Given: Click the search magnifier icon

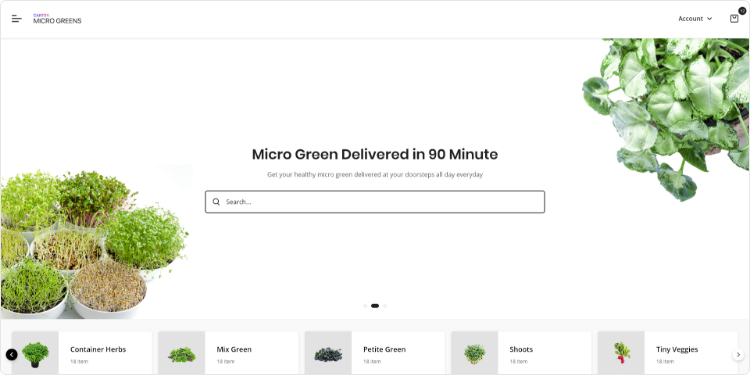Looking at the screenshot, I should [x=216, y=202].
